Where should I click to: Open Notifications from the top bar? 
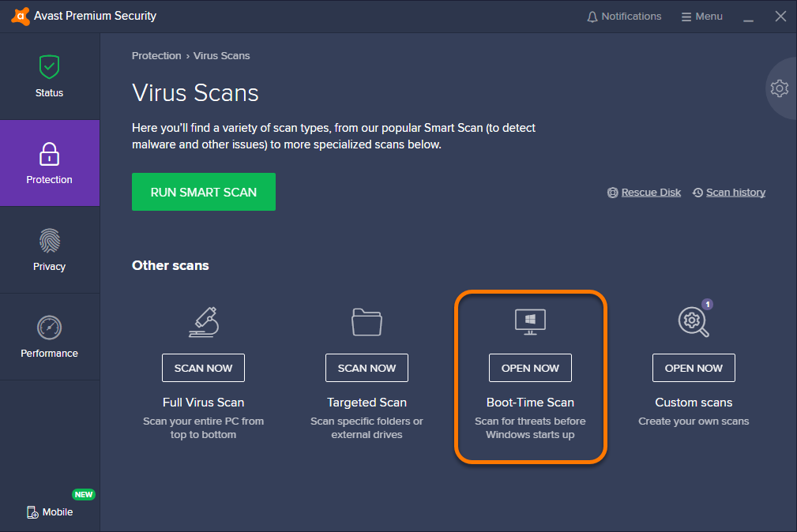pyautogui.click(x=624, y=16)
